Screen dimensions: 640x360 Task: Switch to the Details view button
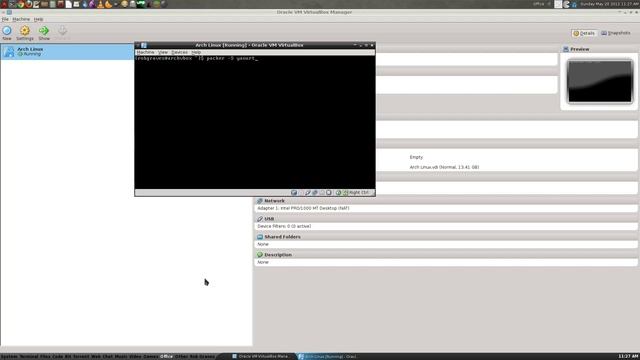(584, 33)
